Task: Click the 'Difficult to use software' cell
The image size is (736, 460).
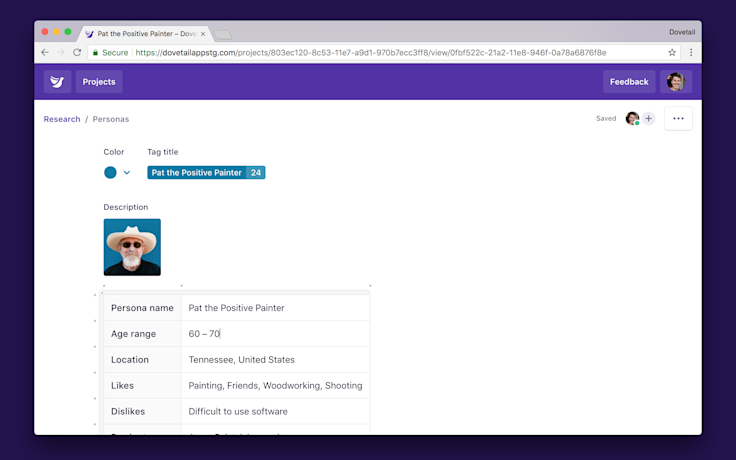Action: (276, 411)
